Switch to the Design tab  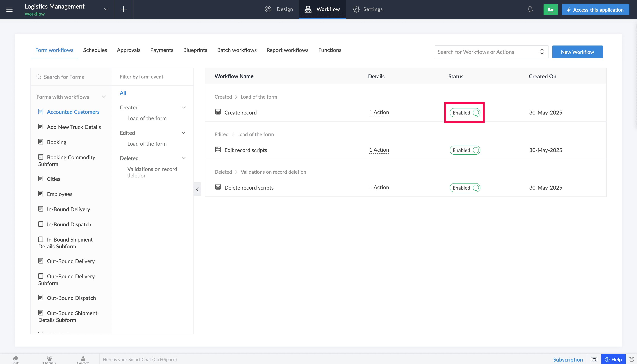click(x=279, y=9)
